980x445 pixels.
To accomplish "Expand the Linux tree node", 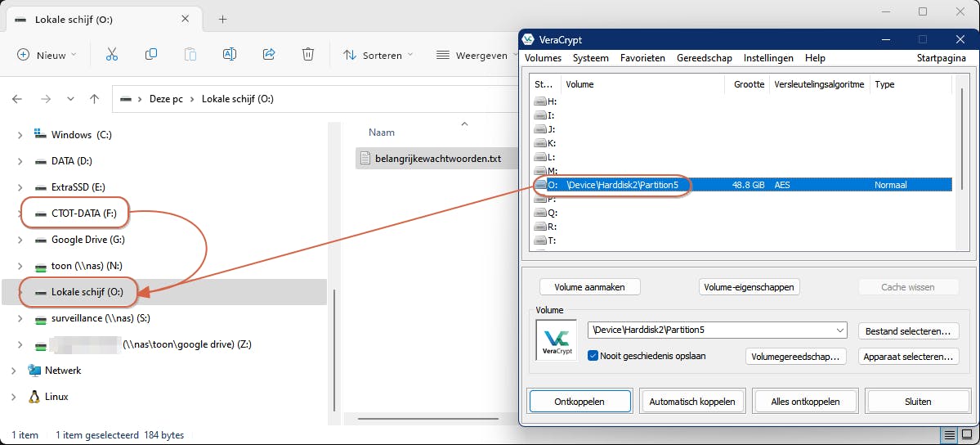I will [14, 397].
